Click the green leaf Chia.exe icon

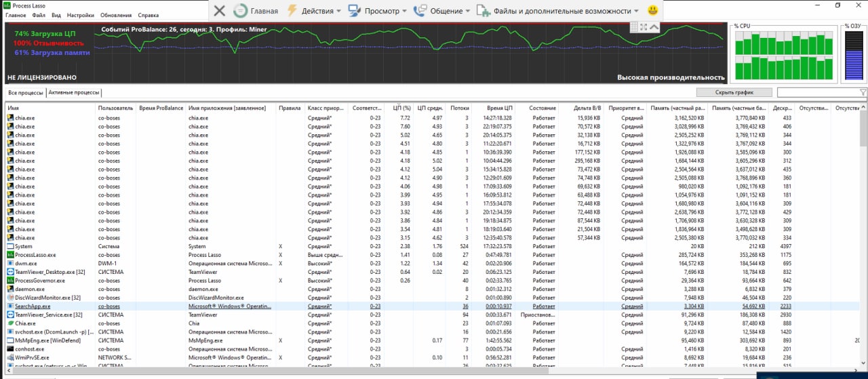(x=10, y=323)
